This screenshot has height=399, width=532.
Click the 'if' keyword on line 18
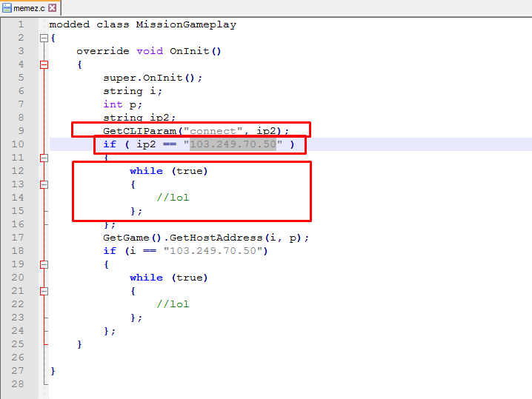[x=110, y=251]
